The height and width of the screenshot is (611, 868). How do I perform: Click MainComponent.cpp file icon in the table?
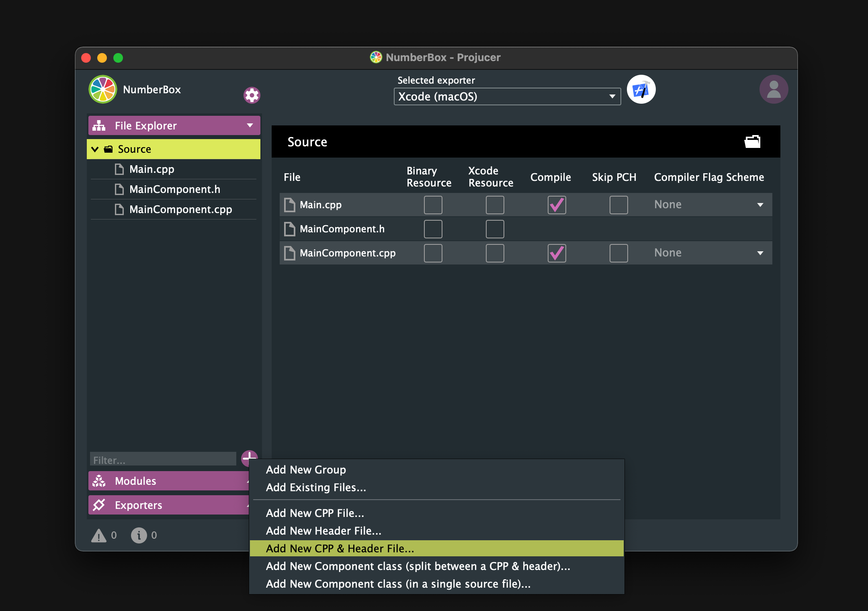click(290, 253)
